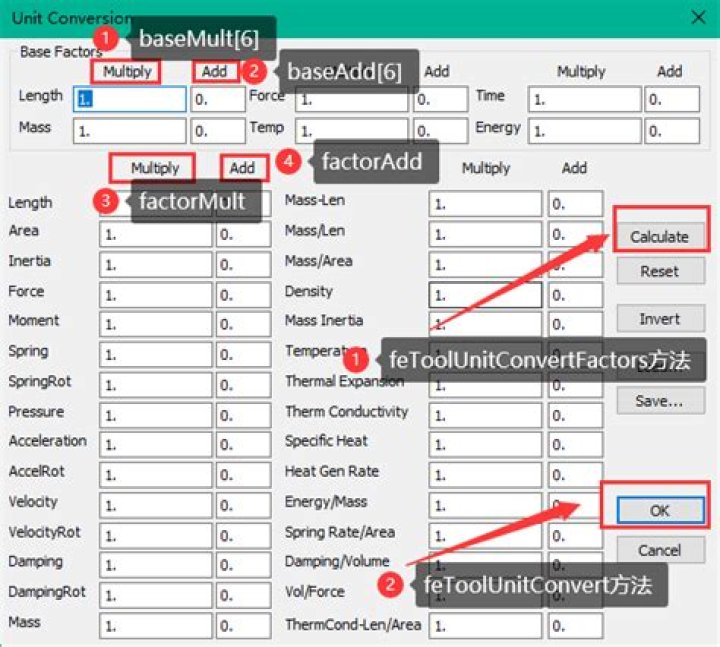The height and width of the screenshot is (647, 720).
Task: Open the Save... dialog
Action: coord(659,401)
